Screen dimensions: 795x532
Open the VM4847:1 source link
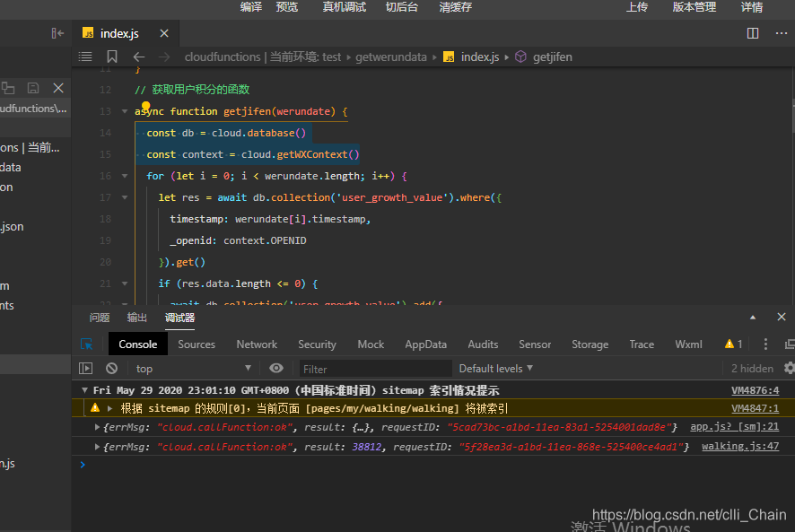coord(755,408)
